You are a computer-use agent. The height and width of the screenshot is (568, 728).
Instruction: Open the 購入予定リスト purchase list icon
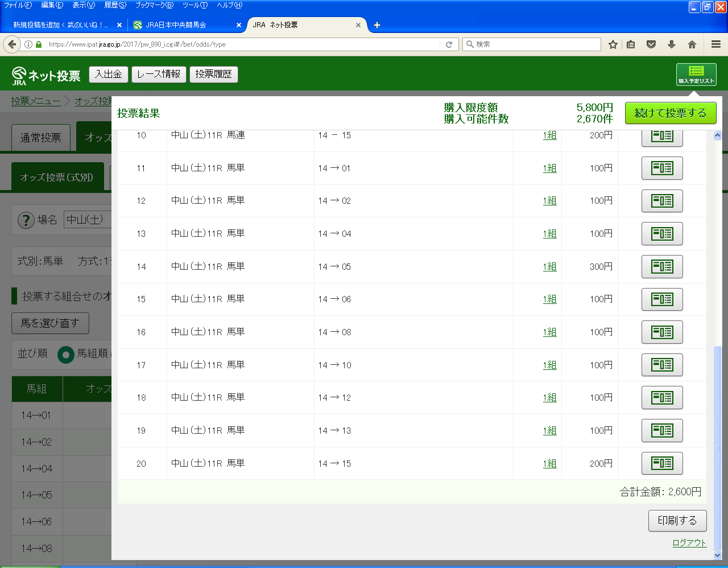point(696,75)
